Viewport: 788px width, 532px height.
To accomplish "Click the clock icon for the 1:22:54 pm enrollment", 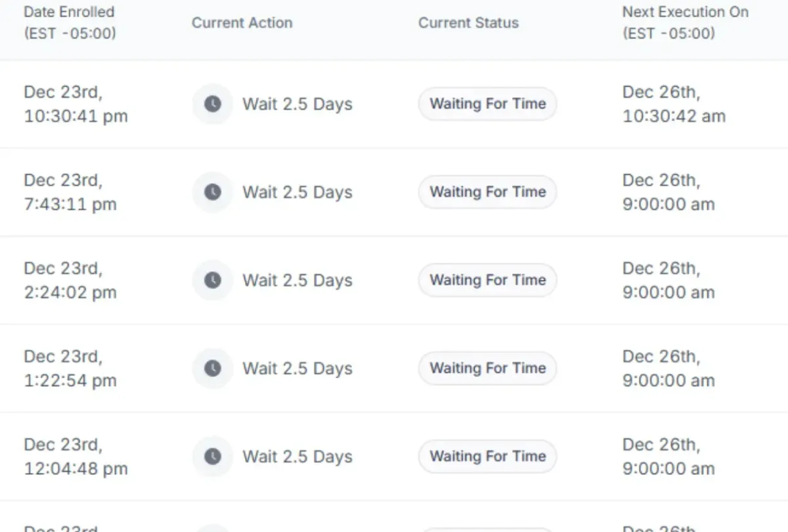I will point(212,368).
